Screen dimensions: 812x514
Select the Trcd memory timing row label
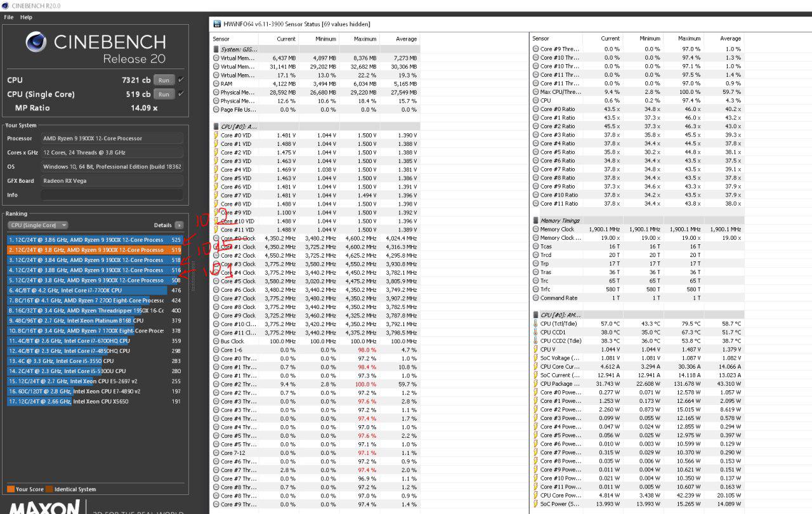click(x=546, y=255)
